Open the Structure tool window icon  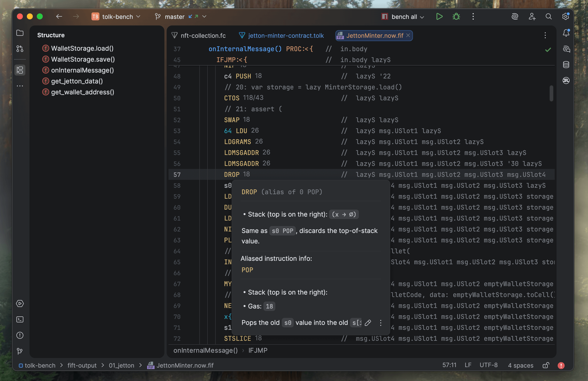click(20, 70)
